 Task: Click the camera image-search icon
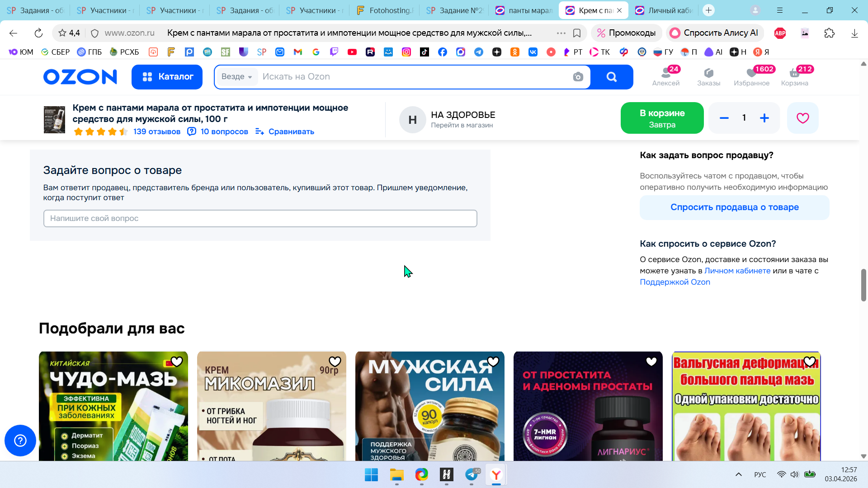pyautogui.click(x=578, y=77)
